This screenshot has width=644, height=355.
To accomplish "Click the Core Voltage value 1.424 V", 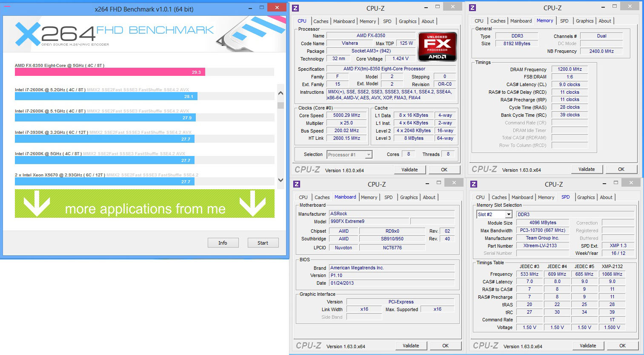I will pos(401,58).
